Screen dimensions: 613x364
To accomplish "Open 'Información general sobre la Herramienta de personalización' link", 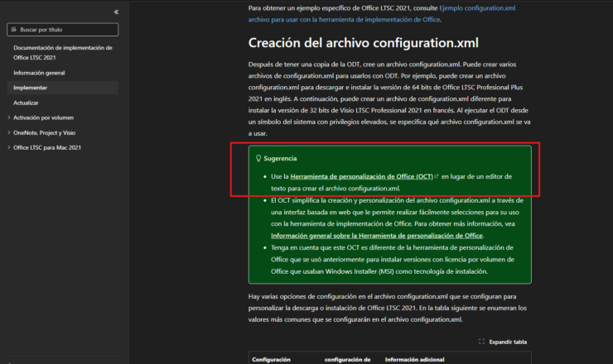I will tap(376, 236).
